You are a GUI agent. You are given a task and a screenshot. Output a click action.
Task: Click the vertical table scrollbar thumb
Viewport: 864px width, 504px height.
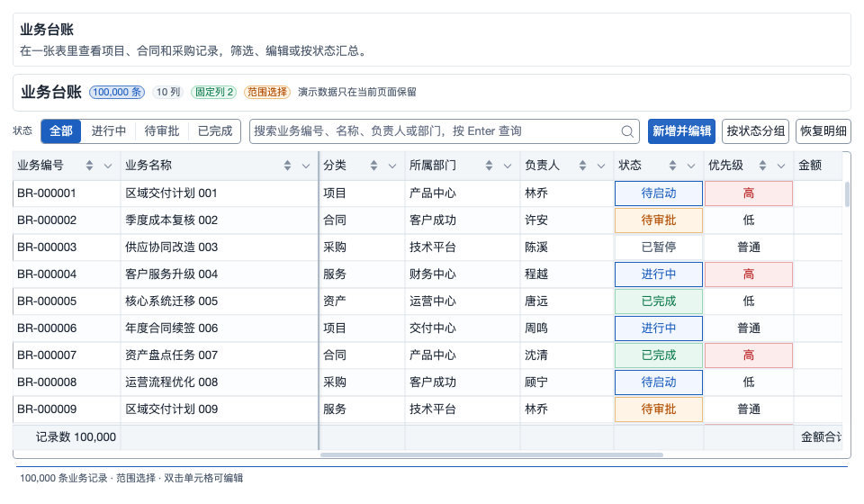point(847,193)
